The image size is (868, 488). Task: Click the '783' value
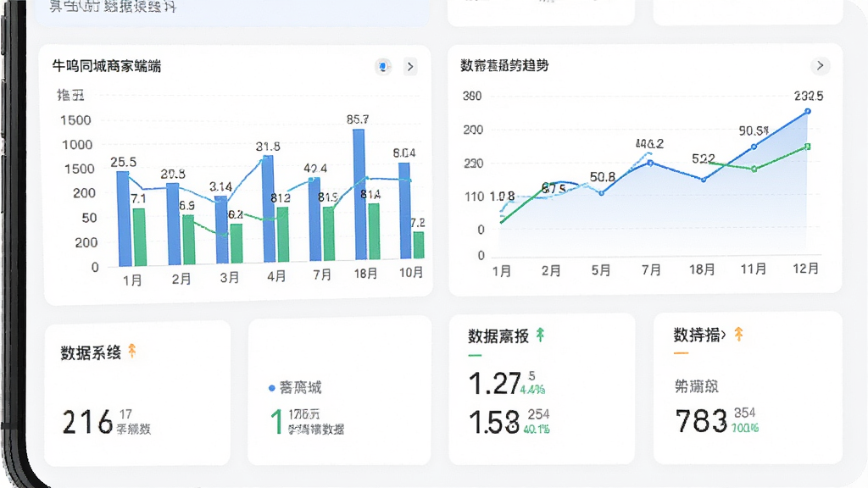click(x=701, y=421)
